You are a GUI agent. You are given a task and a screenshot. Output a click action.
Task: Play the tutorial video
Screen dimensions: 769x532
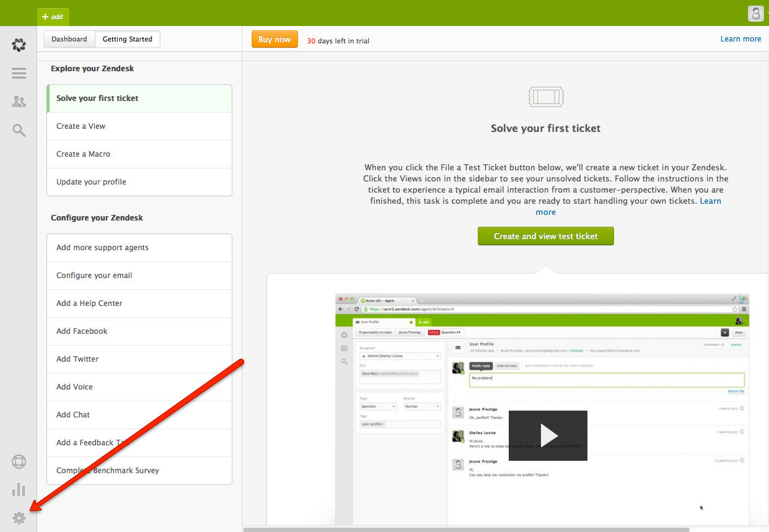tap(548, 435)
